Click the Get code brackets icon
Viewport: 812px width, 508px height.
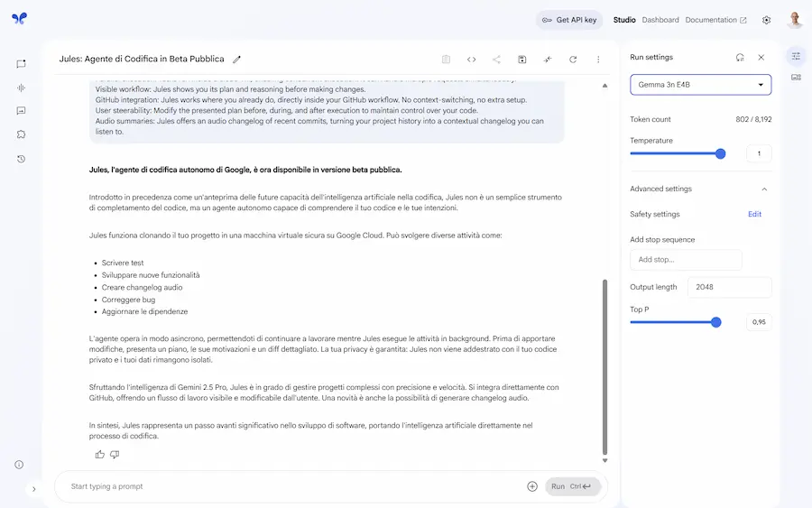point(471,60)
